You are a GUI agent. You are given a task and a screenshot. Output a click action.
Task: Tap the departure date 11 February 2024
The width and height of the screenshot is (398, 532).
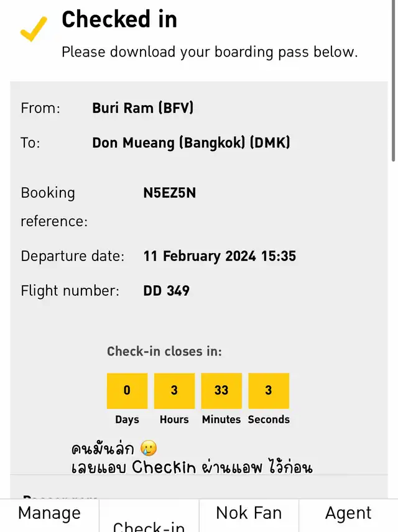point(219,256)
